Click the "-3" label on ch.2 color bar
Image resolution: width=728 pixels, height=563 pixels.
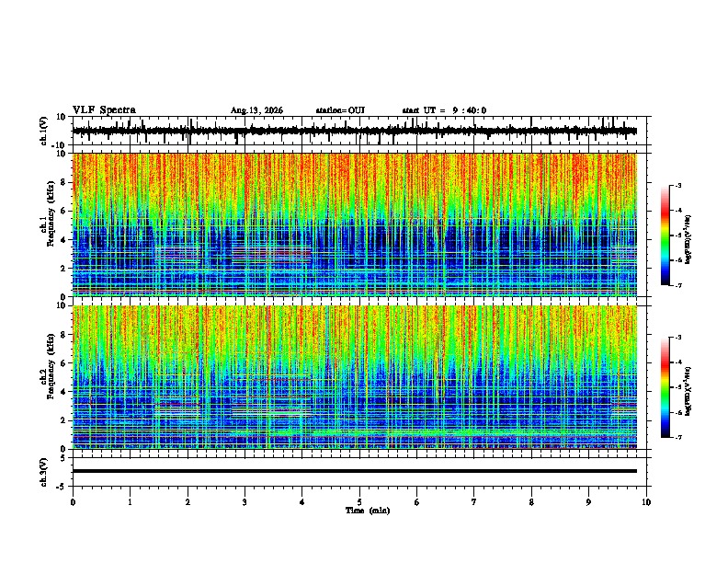[678, 338]
